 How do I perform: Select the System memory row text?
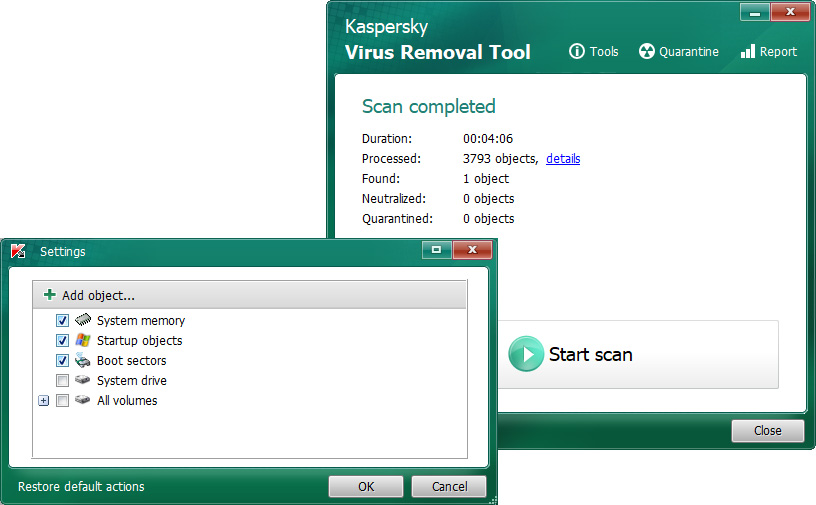tap(141, 321)
